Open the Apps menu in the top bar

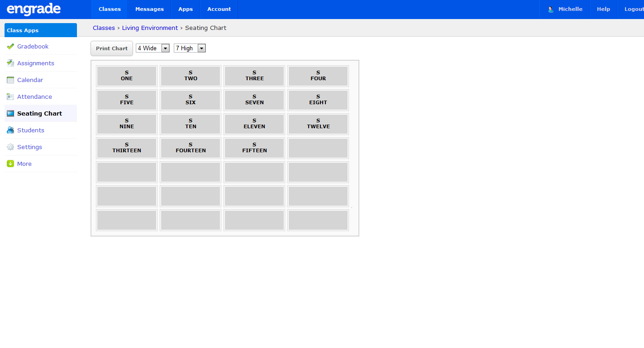(186, 9)
